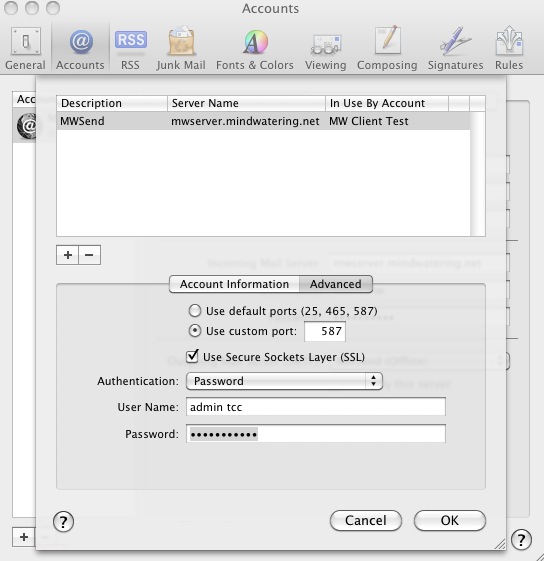Open the Composing preferences pane
This screenshot has height=561, width=544.
[x=387, y=48]
